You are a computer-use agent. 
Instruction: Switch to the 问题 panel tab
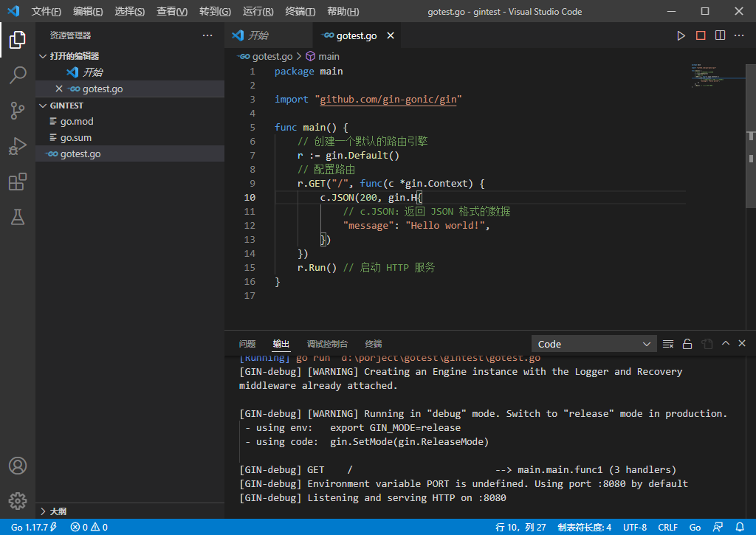click(247, 344)
